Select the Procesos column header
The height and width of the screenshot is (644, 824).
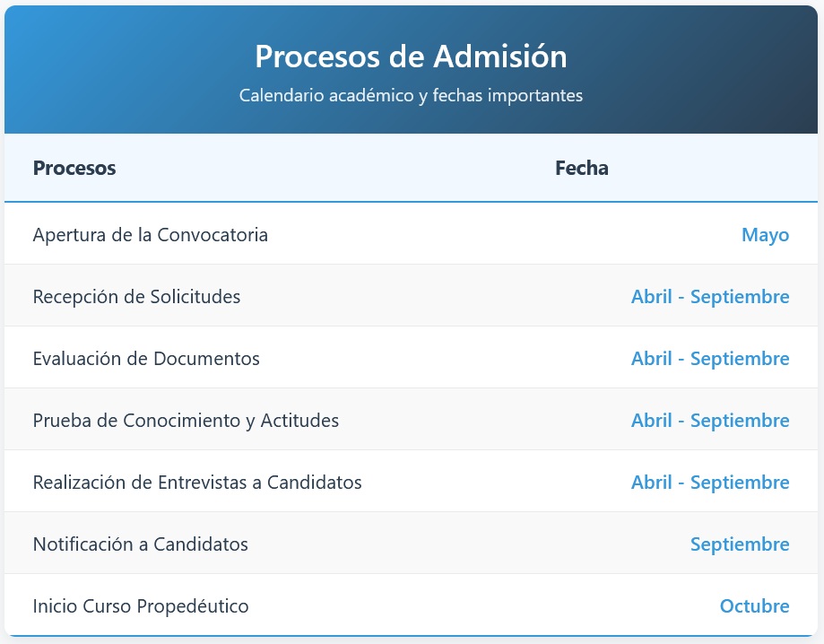tap(74, 169)
